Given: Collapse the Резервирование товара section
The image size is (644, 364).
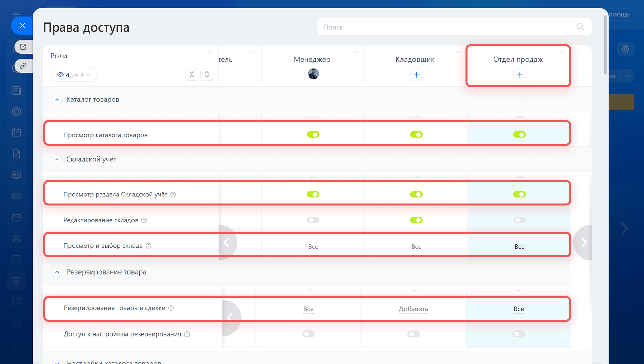Looking at the screenshot, I should pyautogui.click(x=57, y=272).
